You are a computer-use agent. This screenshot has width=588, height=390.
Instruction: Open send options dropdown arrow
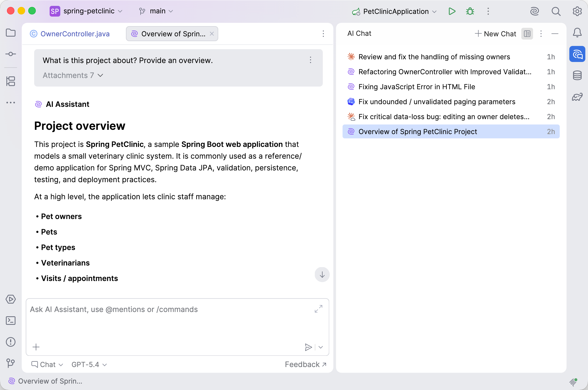coord(321,347)
